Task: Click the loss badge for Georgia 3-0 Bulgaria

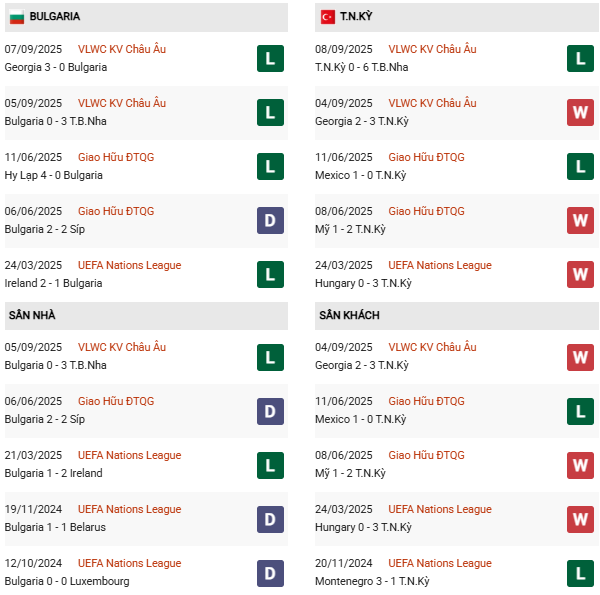Action: coord(270,58)
